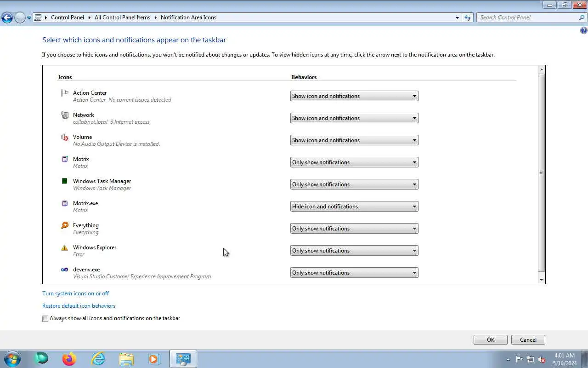Expand the address bar history dropdown arrow
Viewport: 588px width, 368px height.
(x=457, y=17)
